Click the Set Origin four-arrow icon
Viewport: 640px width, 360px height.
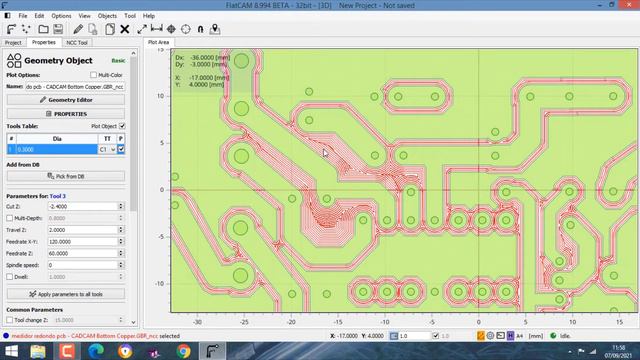[171, 29]
